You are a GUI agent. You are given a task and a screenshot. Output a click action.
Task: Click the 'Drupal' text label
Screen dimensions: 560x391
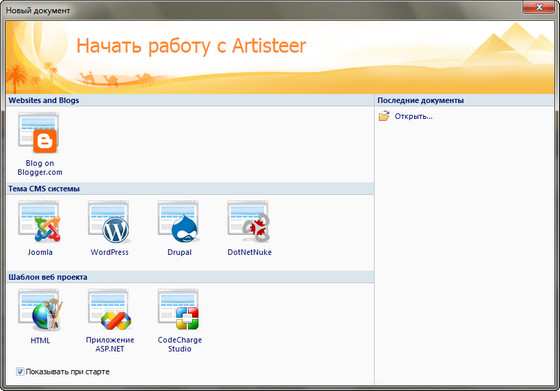(x=179, y=252)
